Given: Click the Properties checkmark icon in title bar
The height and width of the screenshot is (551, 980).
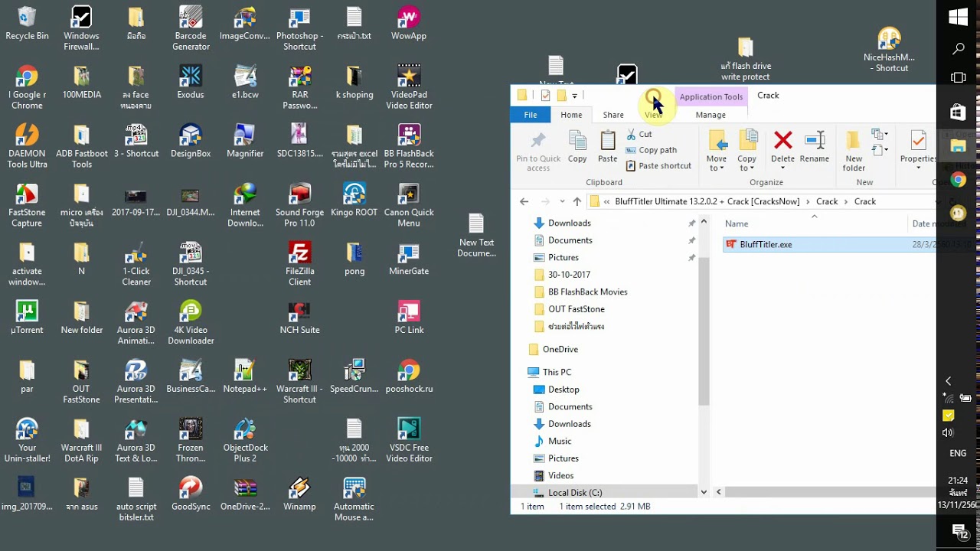Looking at the screenshot, I should 545,96.
